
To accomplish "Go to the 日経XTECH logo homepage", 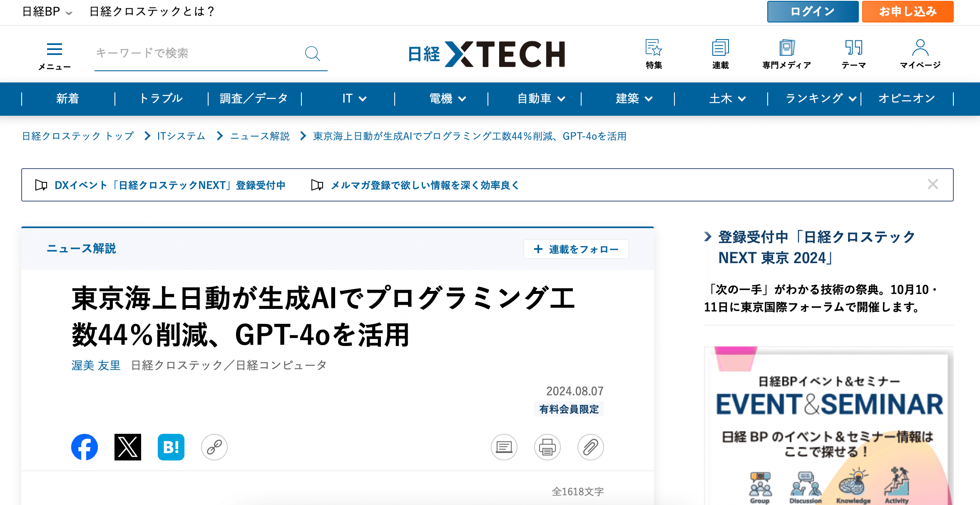I will point(487,54).
